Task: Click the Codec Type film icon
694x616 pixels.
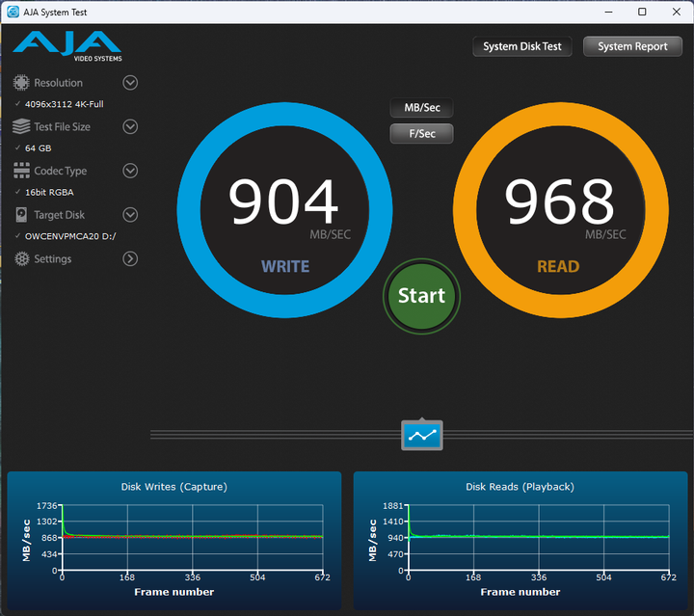Action: tap(21, 171)
